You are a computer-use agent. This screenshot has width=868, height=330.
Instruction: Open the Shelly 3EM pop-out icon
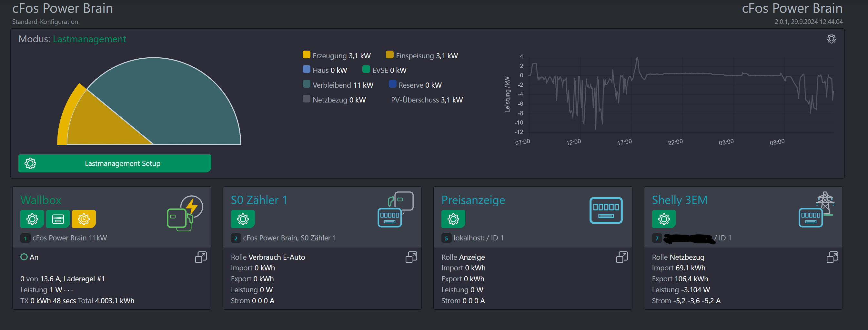click(832, 257)
